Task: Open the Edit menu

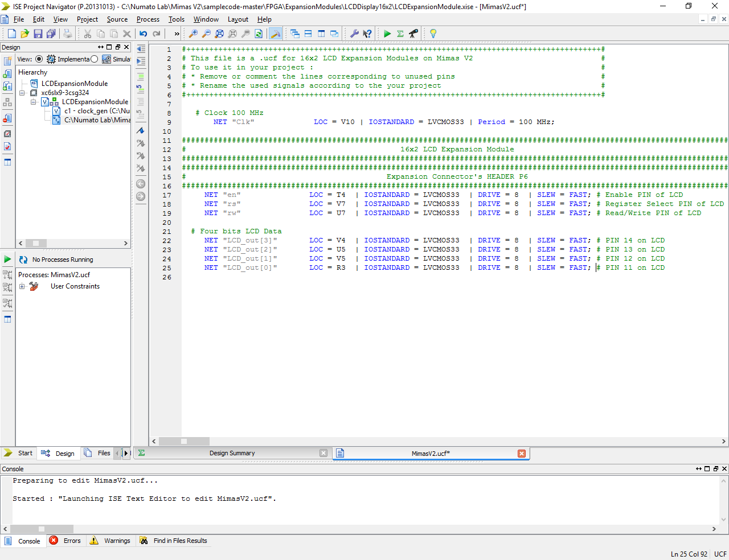Action: click(39, 19)
